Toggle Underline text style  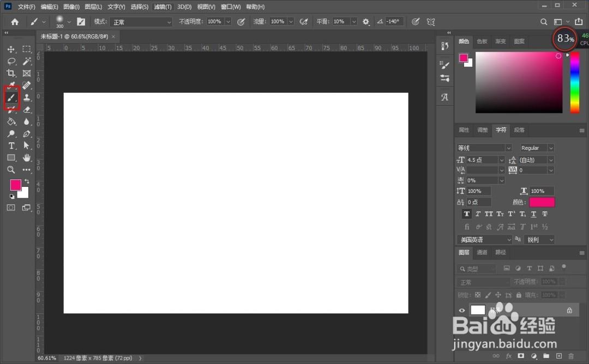tap(533, 214)
